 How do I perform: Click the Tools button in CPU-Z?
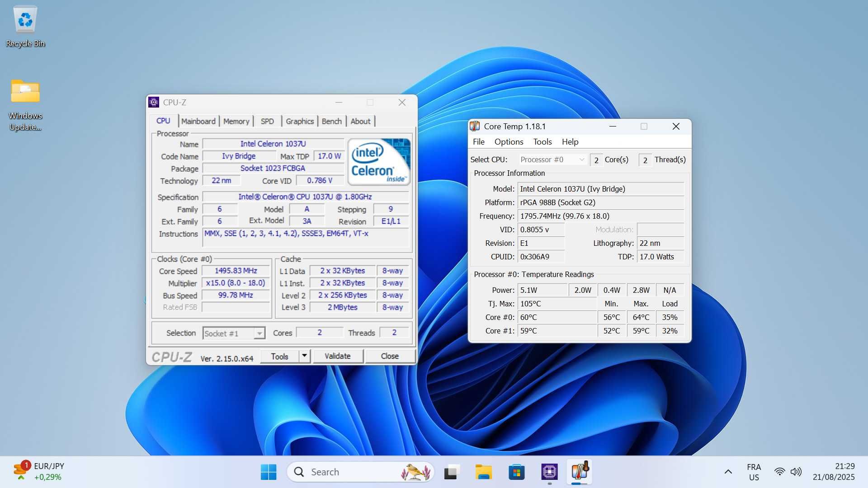click(280, 356)
